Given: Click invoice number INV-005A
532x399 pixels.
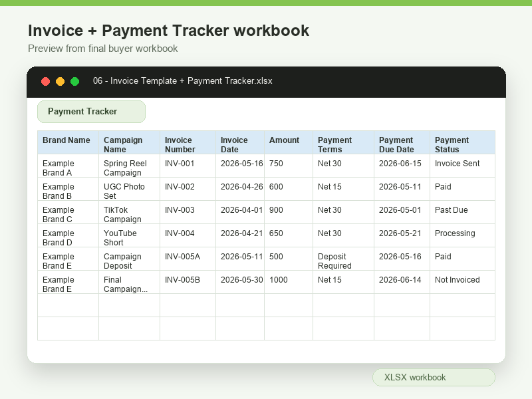Looking at the screenshot, I should click(x=188, y=259).
